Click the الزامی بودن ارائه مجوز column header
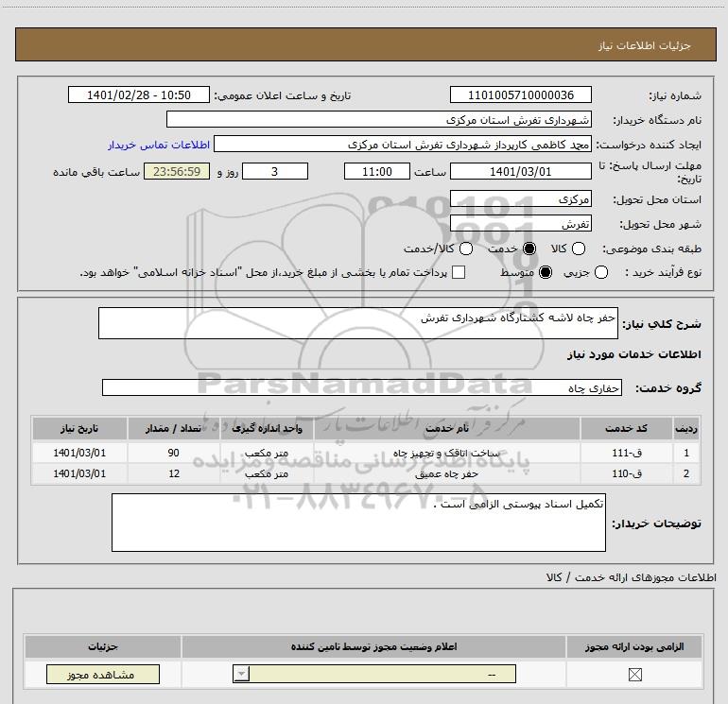 tap(634, 646)
